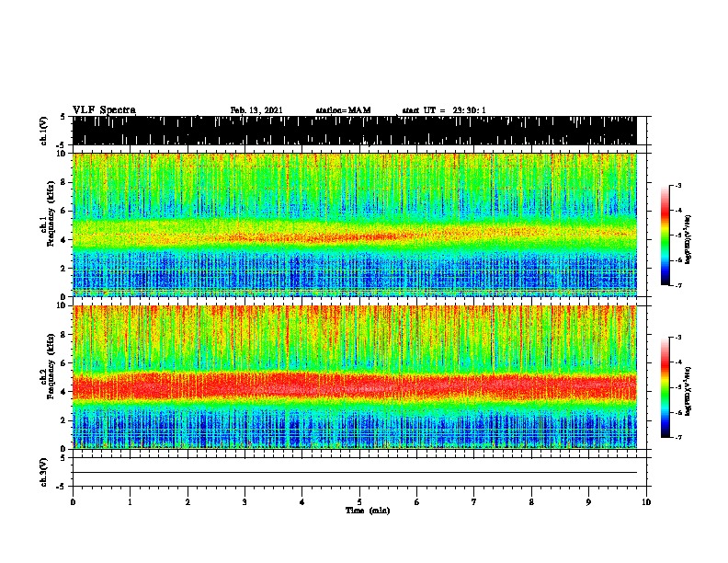728x563 pixels.
Task: Click the ch.1 colorbar "-7" bottom label
Action: pos(678,285)
